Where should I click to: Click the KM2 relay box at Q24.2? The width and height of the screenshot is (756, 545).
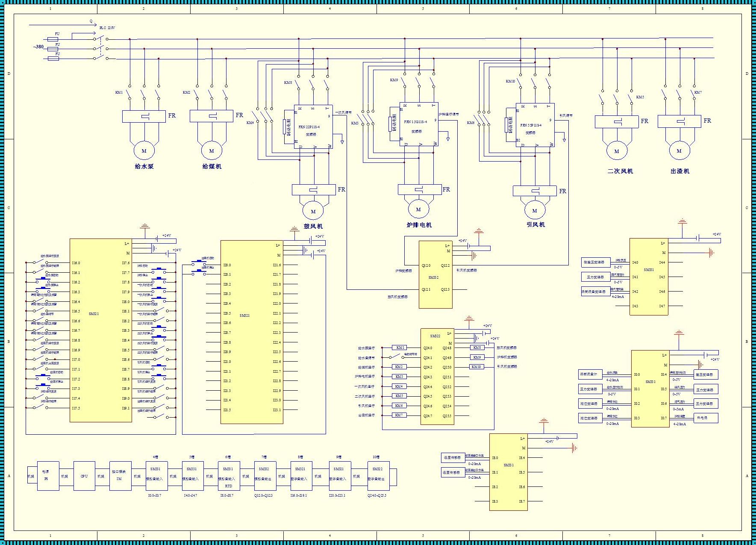pos(399,367)
